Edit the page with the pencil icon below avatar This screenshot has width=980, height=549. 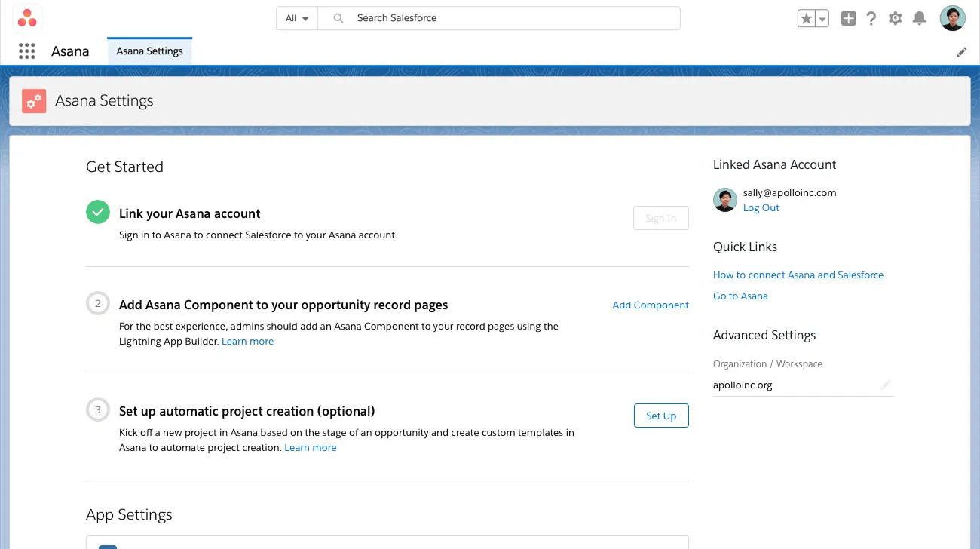point(961,51)
